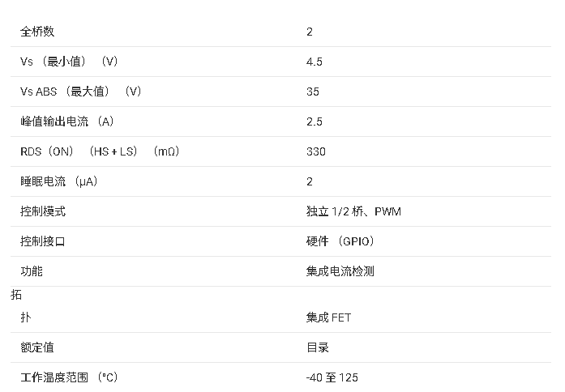Select the 330 mΩ resistance value
565x392 pixels.
click(316, 151)
